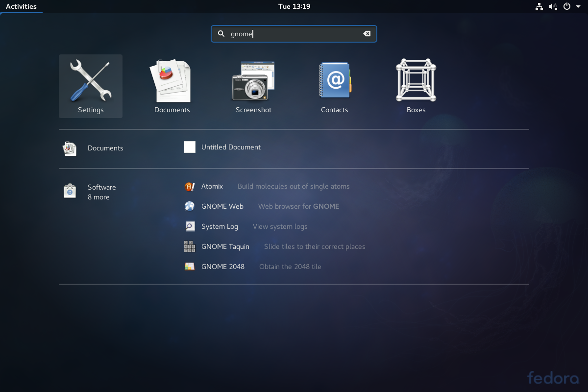
Task: Launch GNOME Web browser
Action: 222,206
